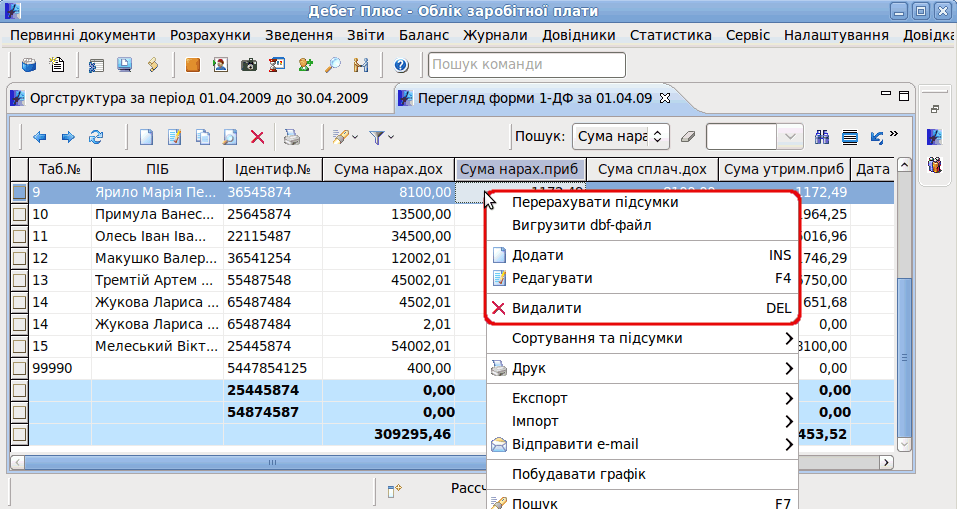Open help via blue question mark icon

(x=401, y=65)
